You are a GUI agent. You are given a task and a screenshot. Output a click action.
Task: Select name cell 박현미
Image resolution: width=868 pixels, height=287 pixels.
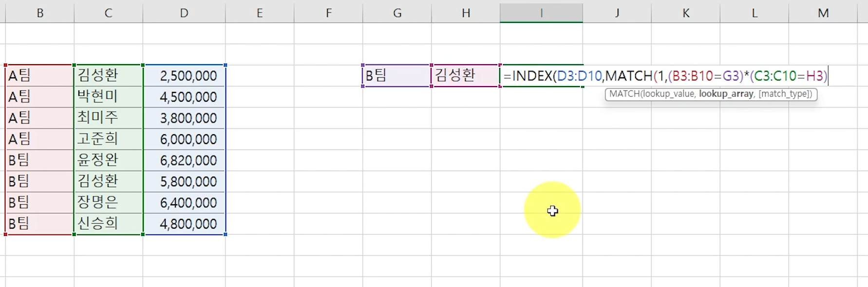click(x=109, y=97)
